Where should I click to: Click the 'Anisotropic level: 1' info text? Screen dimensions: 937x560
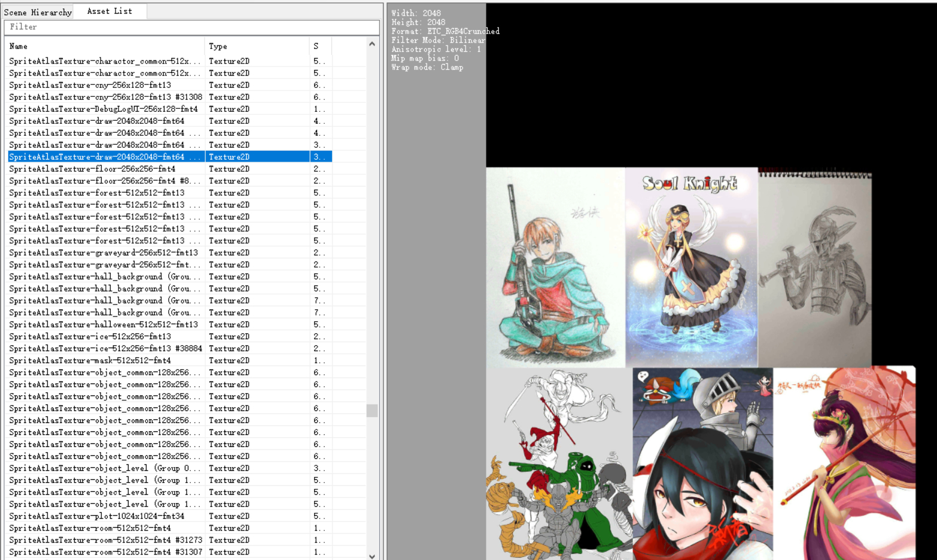[436, 49]
